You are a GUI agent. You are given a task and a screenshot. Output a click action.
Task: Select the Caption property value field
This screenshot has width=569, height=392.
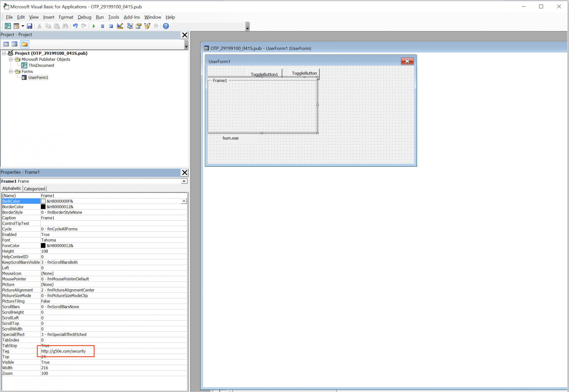click(114, 218)
